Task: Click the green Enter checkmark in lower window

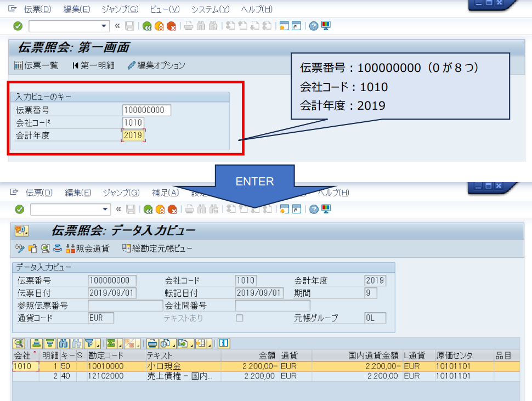Action: tap(20, 210)
